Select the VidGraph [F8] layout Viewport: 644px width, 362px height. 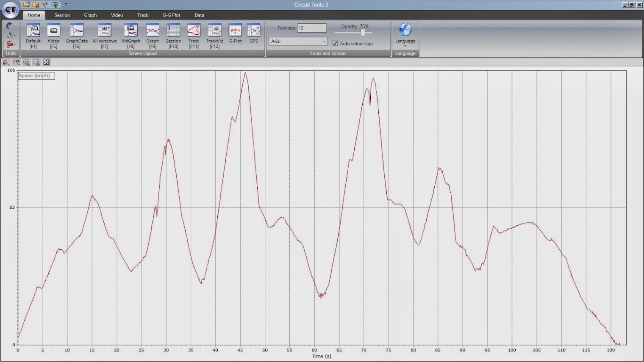130,36
